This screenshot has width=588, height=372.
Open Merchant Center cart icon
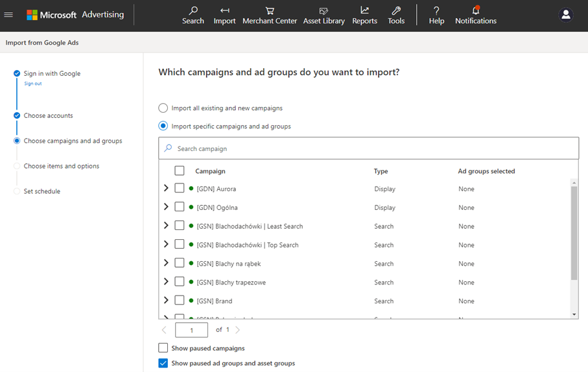(270, 11)
